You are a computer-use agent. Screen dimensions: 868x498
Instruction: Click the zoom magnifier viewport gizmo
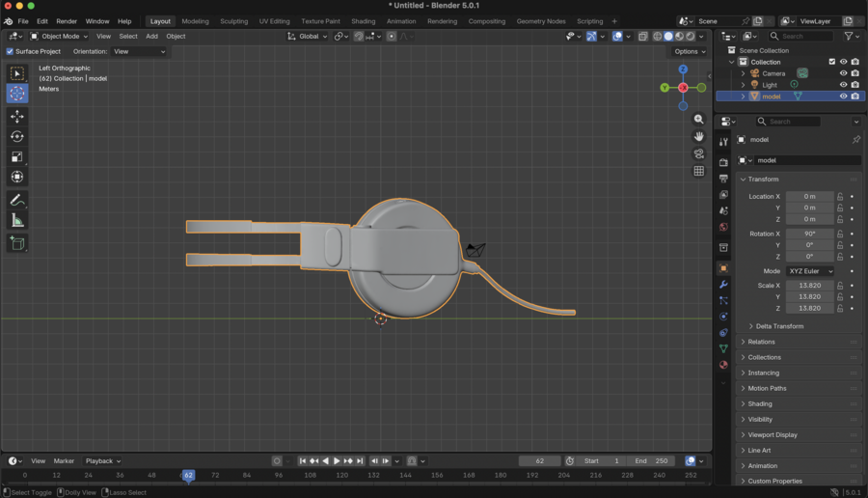[x=699, y=119]
